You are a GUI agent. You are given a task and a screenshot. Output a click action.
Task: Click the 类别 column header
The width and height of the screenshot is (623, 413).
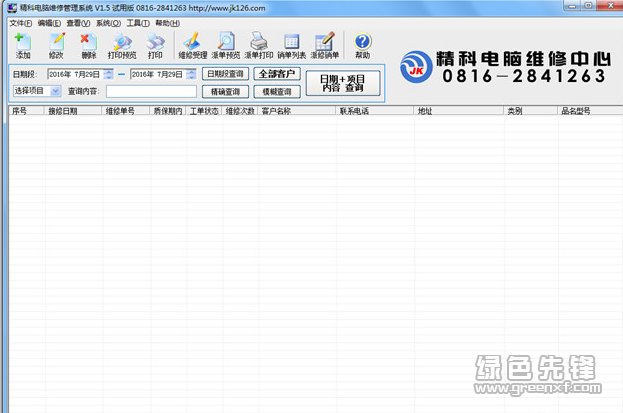click(530, 111)
